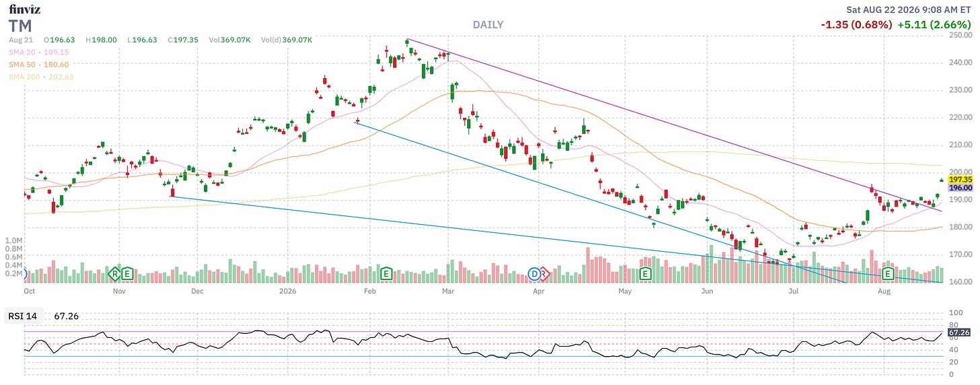Click the latest green candlestick at far right
980x385 pixels.
(x=940, y=180)
